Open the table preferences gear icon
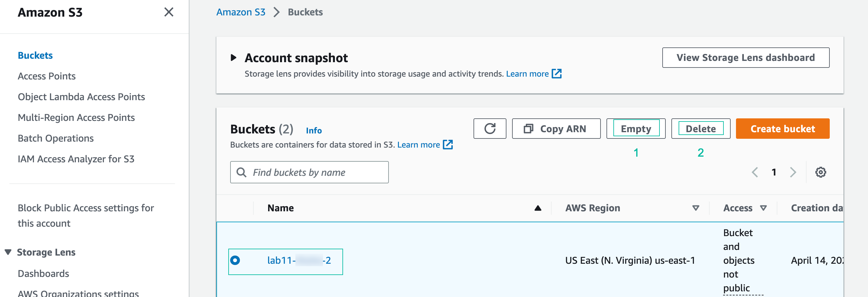Screen dimensions: 868x297 (x=820, y=172)
